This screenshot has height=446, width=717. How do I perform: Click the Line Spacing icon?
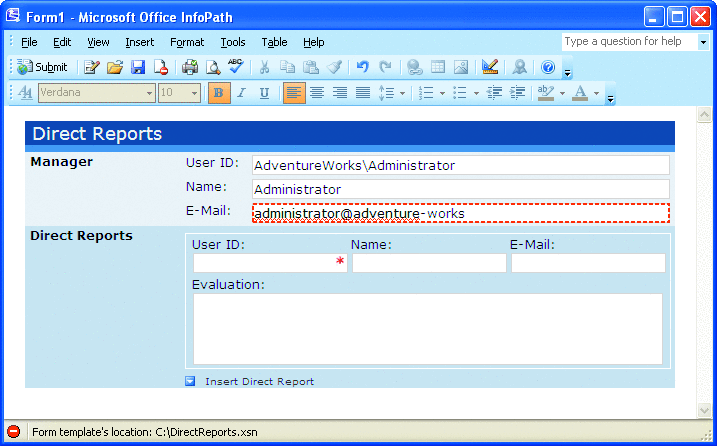386,93
